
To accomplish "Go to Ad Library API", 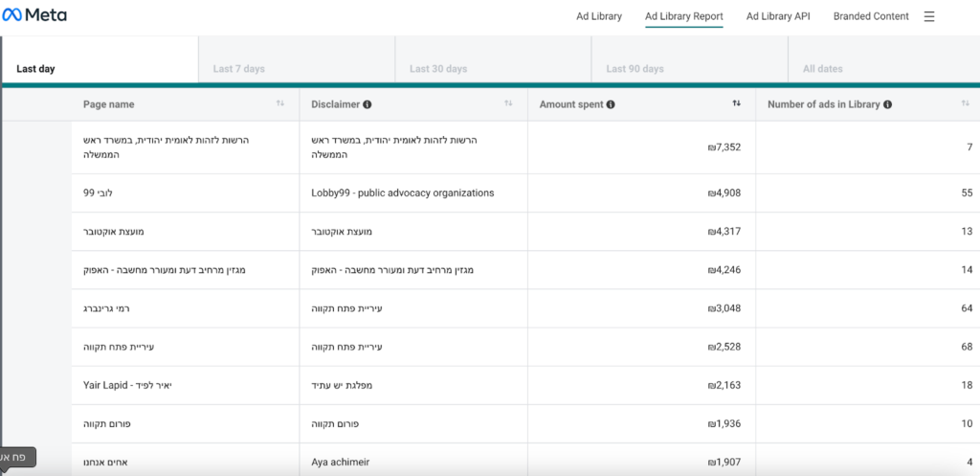I will [778, 16].
